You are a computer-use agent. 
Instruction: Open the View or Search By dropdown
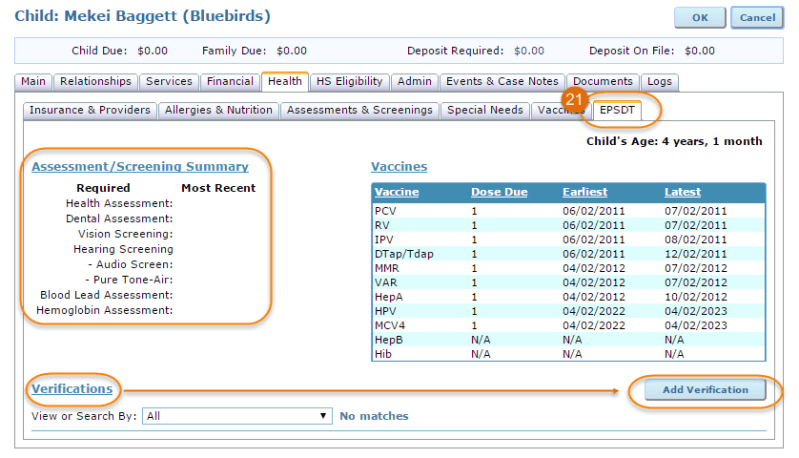pyautogui.click(x=237, y=416)
